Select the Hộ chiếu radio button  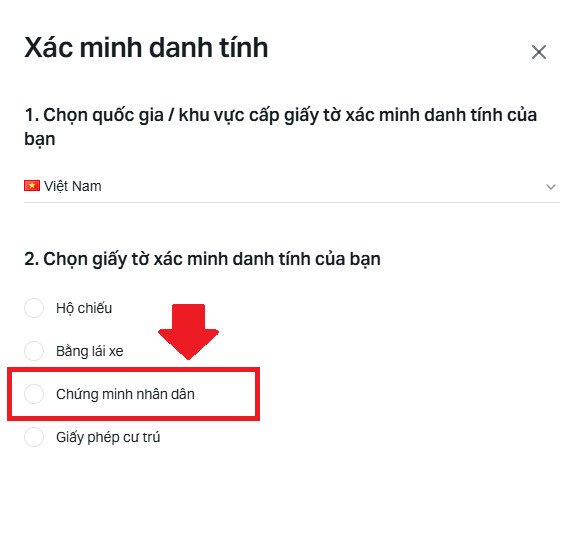coord(34,308)
